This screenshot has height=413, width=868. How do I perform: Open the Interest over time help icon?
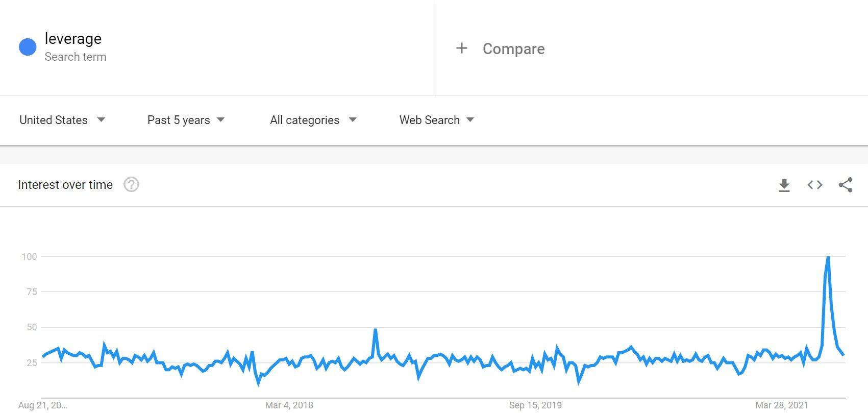click(x=131, y=184)
